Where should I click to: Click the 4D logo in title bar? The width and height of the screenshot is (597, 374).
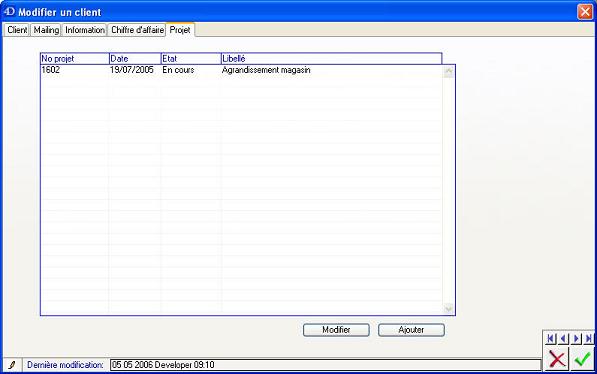tap(9, 12)
